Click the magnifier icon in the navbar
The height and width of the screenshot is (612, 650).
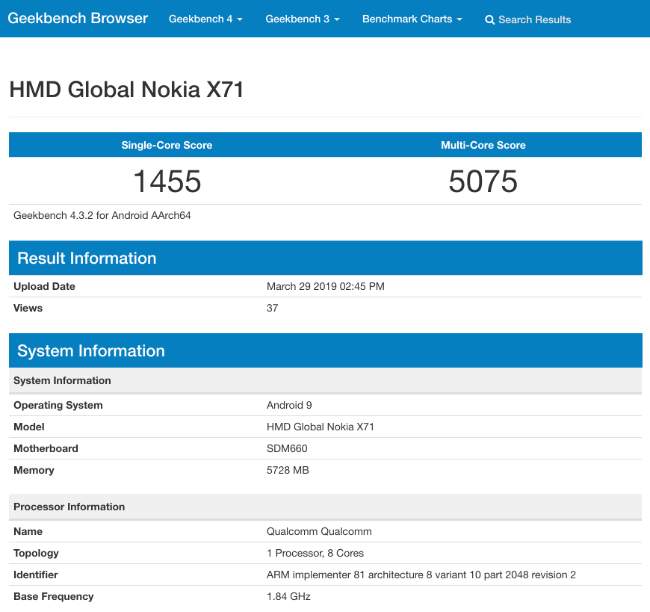pos(490,19)
